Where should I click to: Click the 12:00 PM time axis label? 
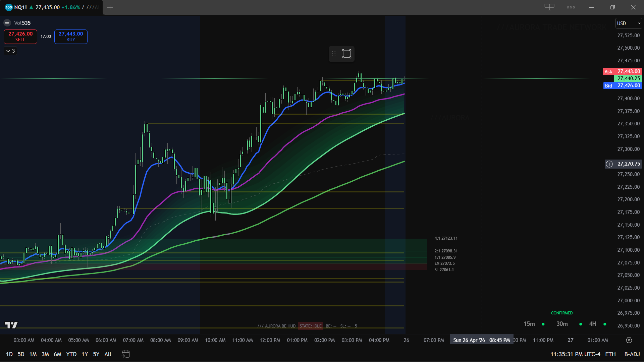270,340
